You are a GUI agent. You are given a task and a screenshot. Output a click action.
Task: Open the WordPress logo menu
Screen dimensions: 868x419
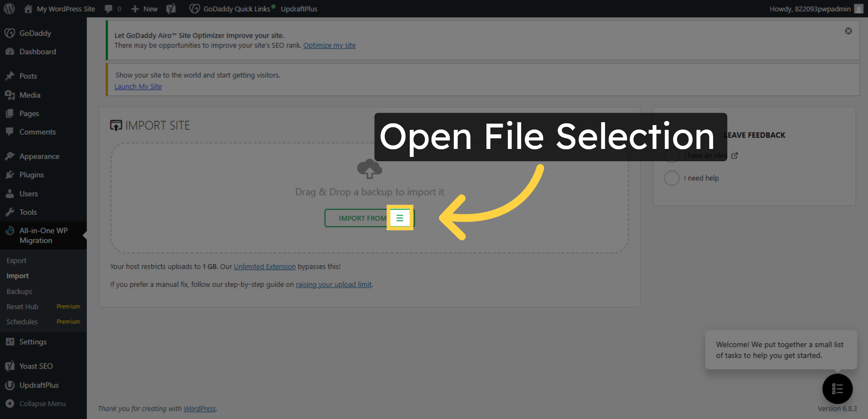(x=9, y=9)
